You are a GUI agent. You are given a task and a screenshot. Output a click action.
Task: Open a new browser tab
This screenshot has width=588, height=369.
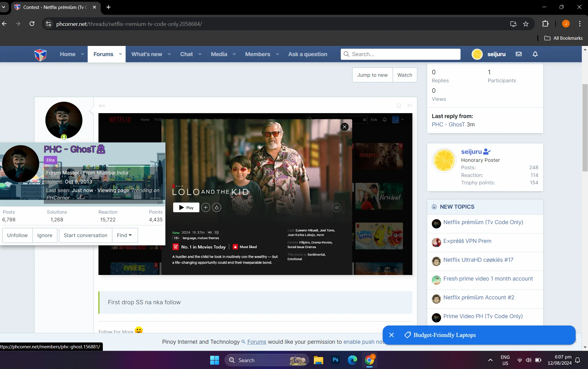[x=108, y=7]
